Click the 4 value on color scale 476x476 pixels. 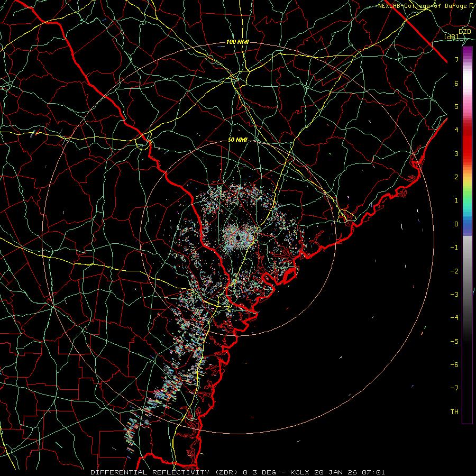(456, 130)
